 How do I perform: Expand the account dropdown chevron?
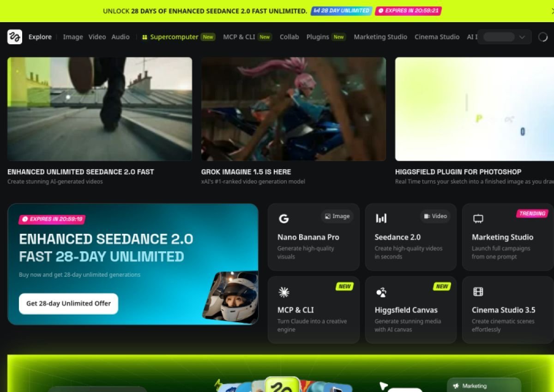pyautogui.click(x=522, y=37)
